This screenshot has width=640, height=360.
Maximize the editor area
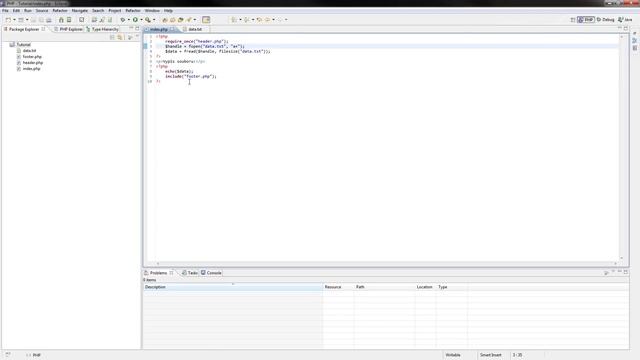click(626, 29)
